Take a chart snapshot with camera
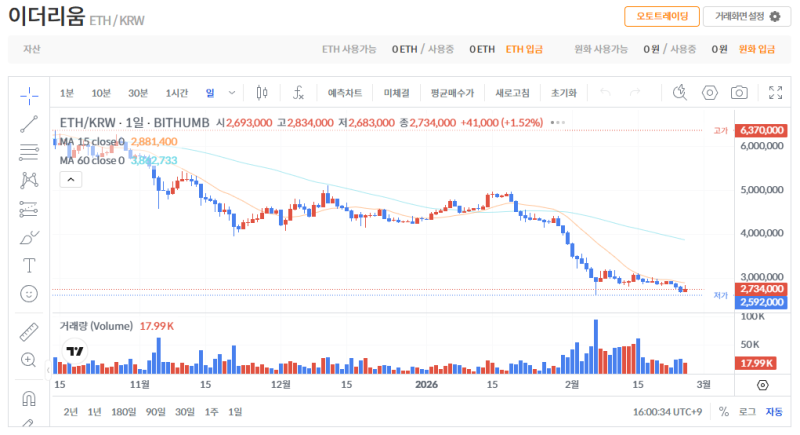 pos(739,92)
